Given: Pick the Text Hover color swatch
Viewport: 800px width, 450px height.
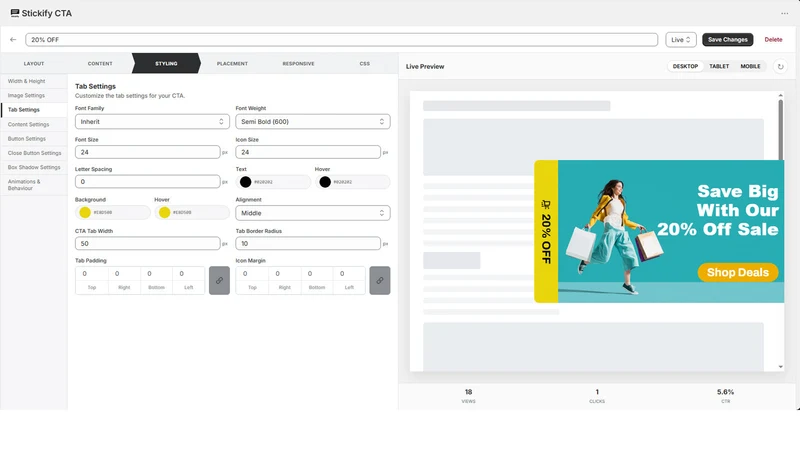Looking at the screenshot, I should click(x=325, y=182).
